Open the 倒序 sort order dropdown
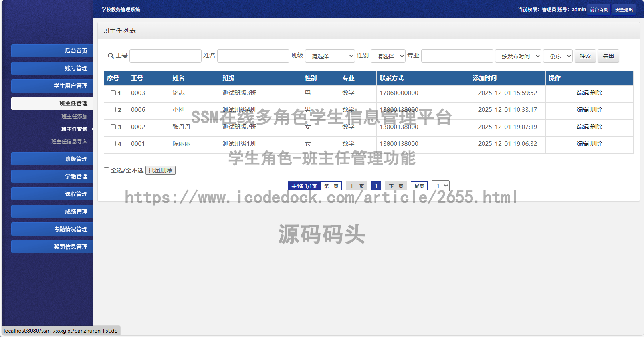644x337 pixels. tap(557, 56)
